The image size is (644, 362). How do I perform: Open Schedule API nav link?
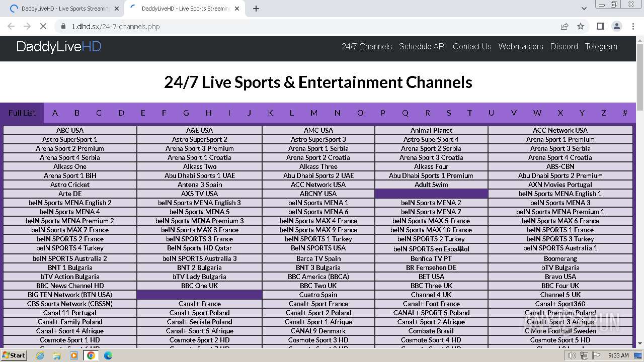[423, 46]
